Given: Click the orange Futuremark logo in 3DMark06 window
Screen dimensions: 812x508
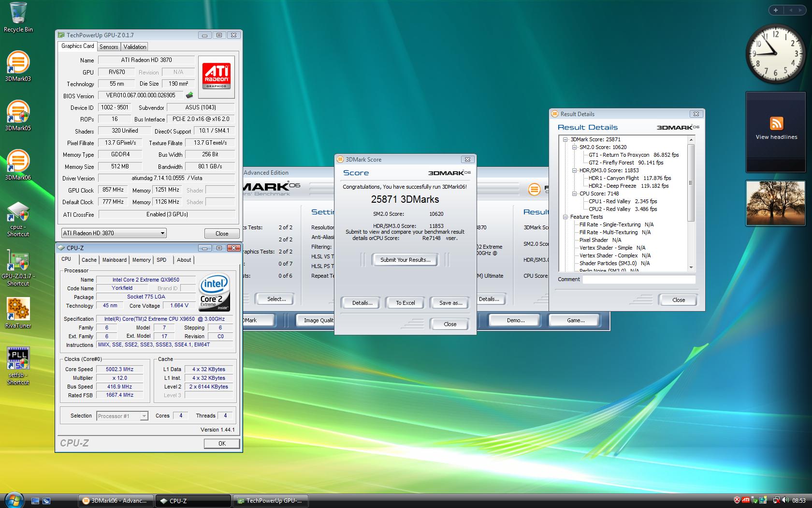Looking at the screenshot, I should click(x=534, y=189).
